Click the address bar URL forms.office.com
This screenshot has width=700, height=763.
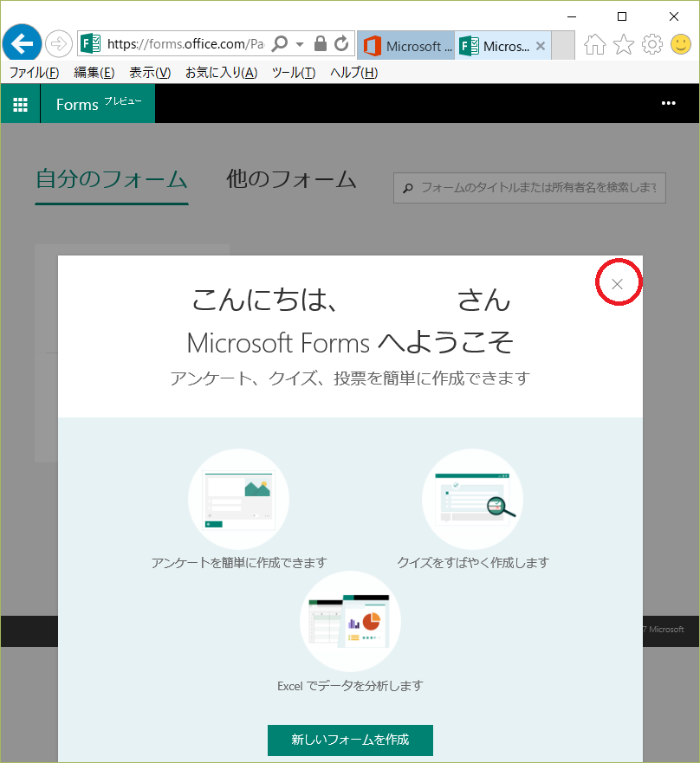[x=185, y=44]
